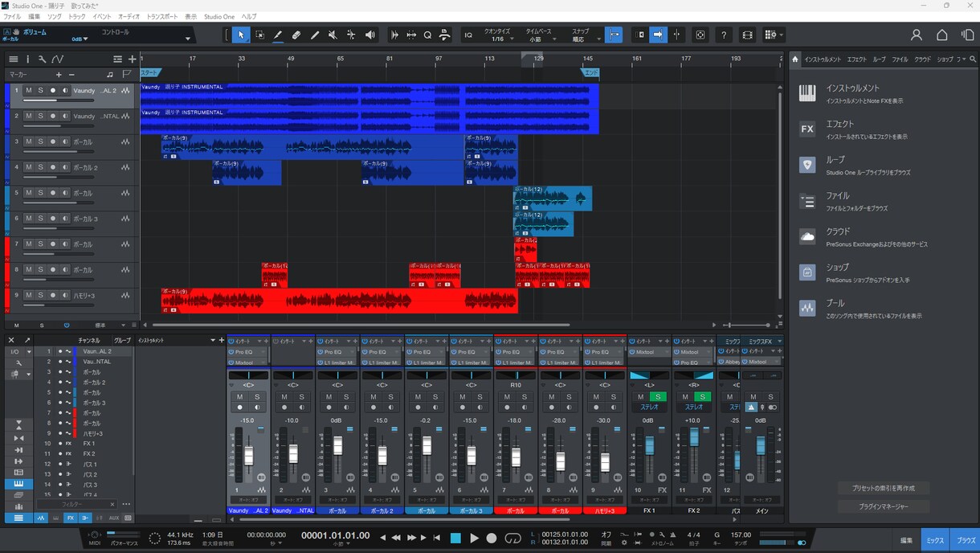Open the video player film icon
This screenshot has height=553, width=980.
pos(748,35)
